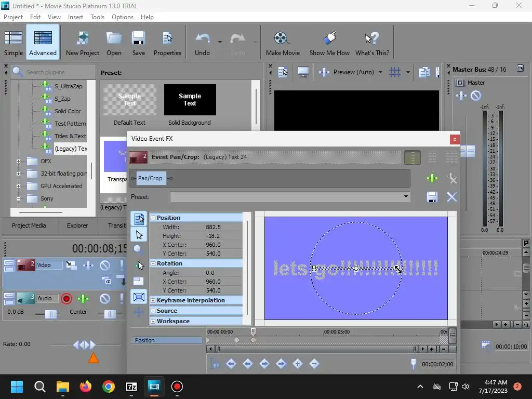Screen dimensions: 532x399
Task: Arm the Audio track for record
Action: [66, 299]
